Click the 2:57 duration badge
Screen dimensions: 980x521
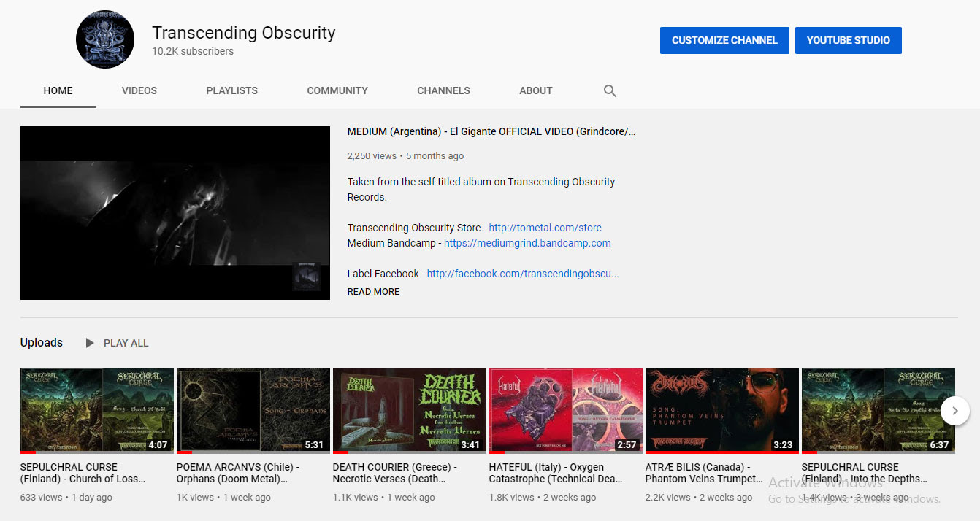coord(627,444)
